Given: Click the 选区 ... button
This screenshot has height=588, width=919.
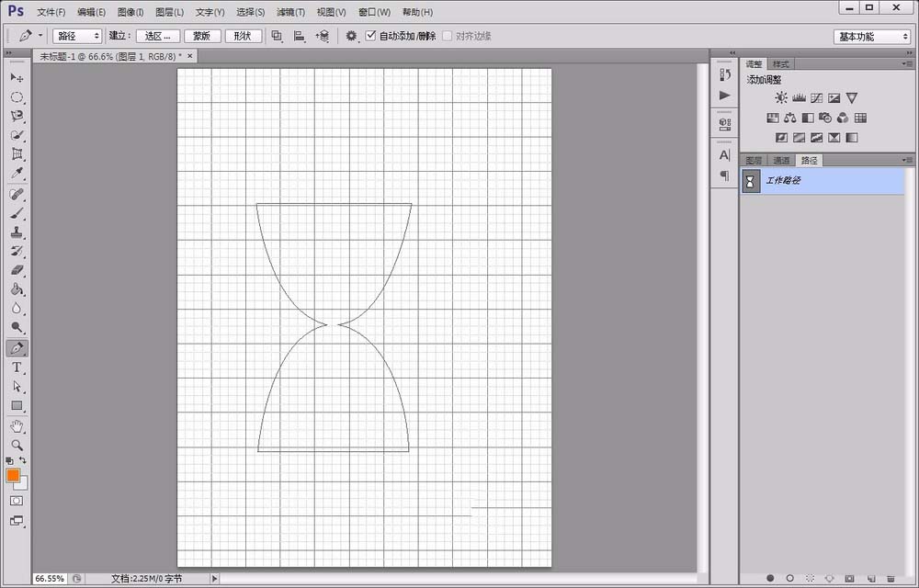Looking at the screenshot, I should coord(158,36).
